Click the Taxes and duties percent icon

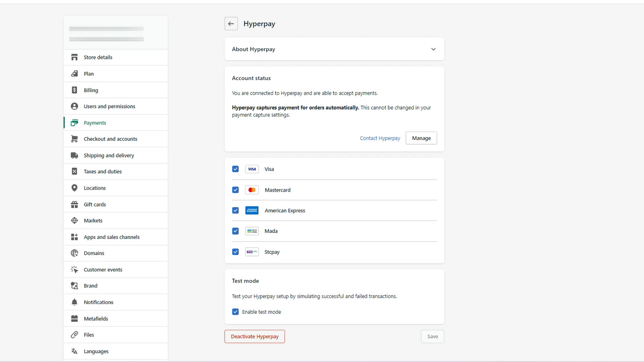tap(74, 171)
